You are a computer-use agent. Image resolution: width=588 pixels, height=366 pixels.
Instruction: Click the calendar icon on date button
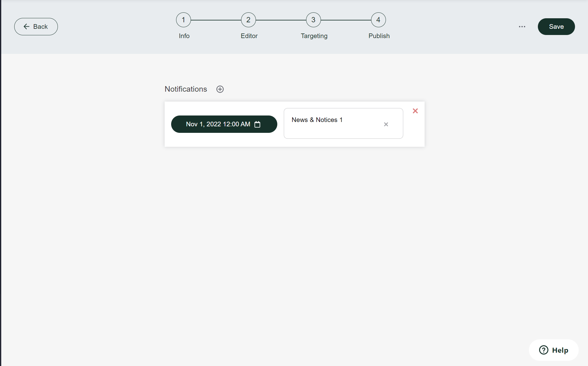tap(257, 124)
